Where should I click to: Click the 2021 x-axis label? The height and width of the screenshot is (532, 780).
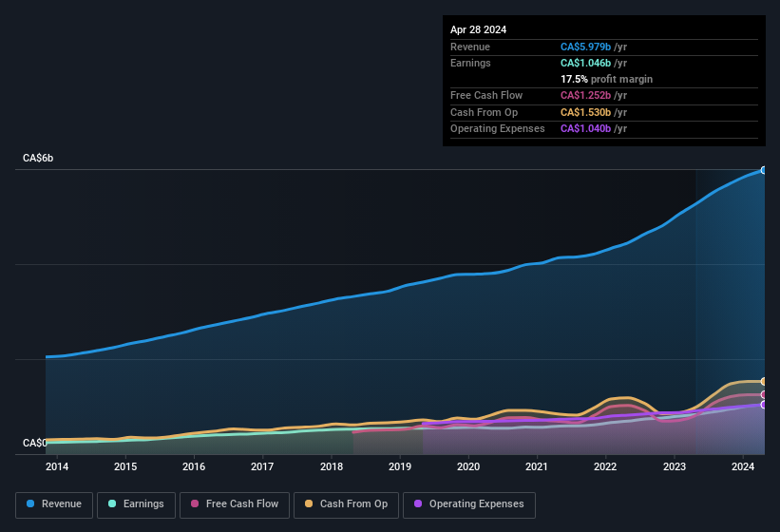click(x=537, y=466)
